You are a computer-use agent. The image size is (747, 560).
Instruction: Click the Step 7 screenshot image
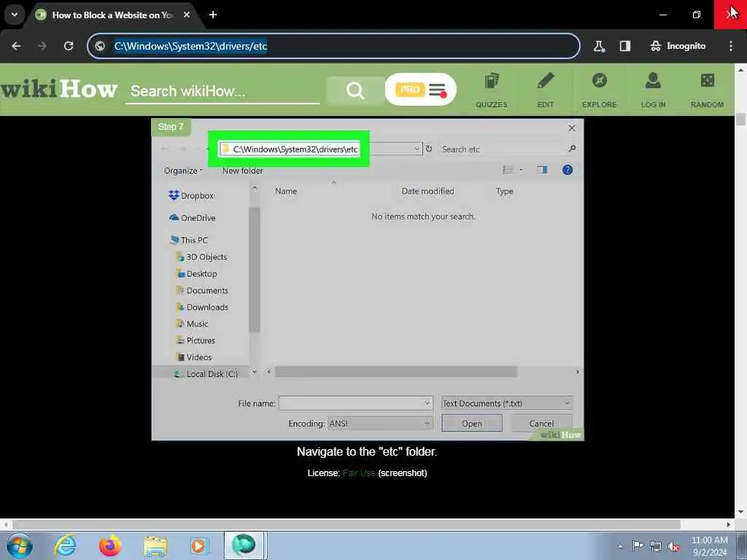point(368,279)
